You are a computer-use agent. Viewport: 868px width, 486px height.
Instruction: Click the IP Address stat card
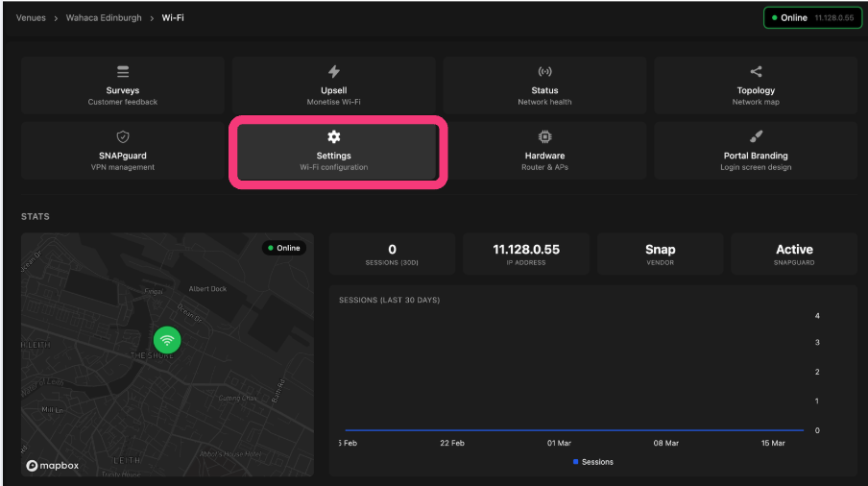click(x=526, y=254)
